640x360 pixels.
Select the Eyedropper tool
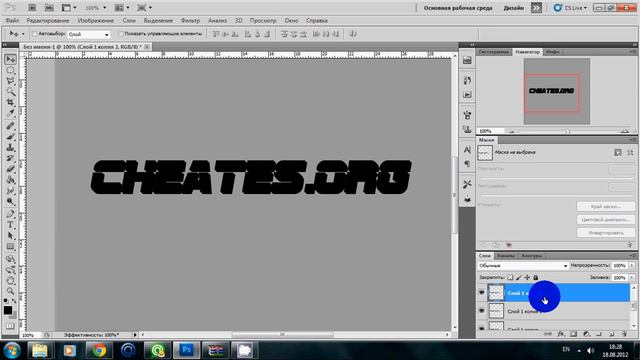pos(10,113)
